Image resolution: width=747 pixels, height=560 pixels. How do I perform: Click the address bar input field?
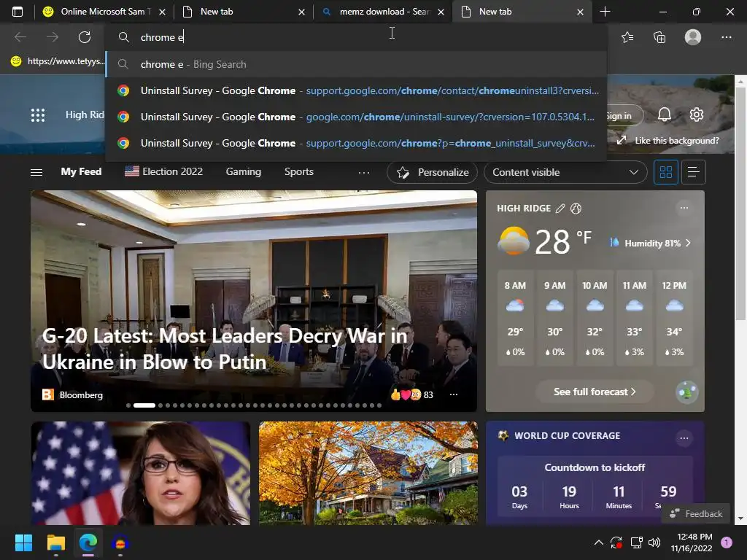tap(356, 37)
